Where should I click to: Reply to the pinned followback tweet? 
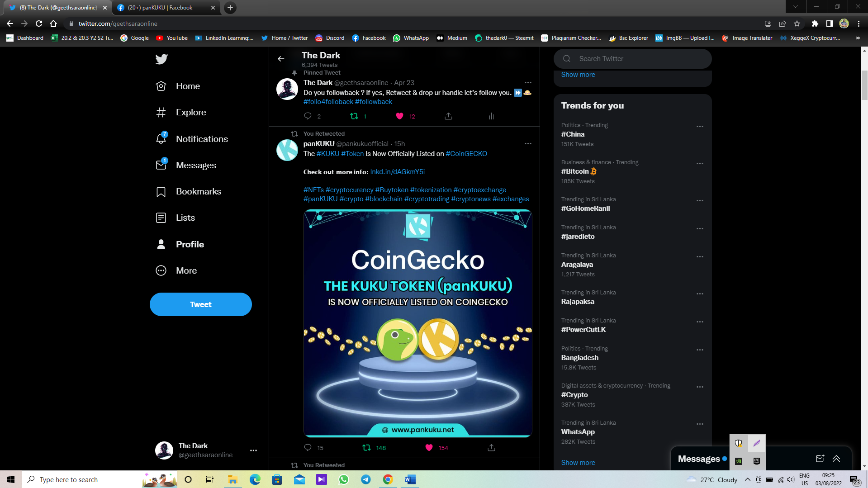(308, 116)
